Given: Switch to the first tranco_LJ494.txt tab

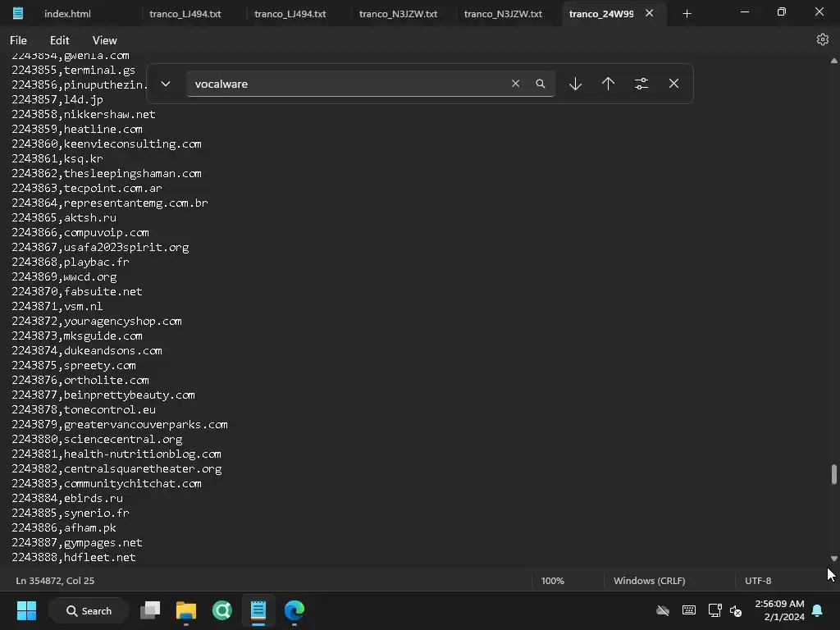Looking at the screenshot, I should pyautogui.click(x=185, y=14).
